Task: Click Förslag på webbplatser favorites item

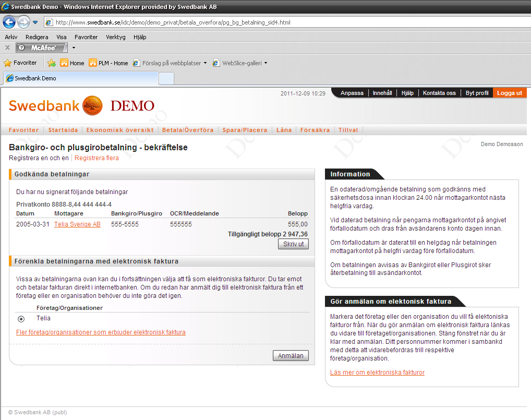Action: click(x=167, y=63)
